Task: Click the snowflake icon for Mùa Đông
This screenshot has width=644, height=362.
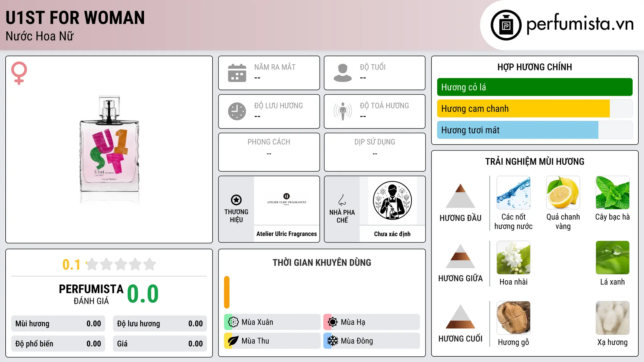Action: tap(332, 341)
